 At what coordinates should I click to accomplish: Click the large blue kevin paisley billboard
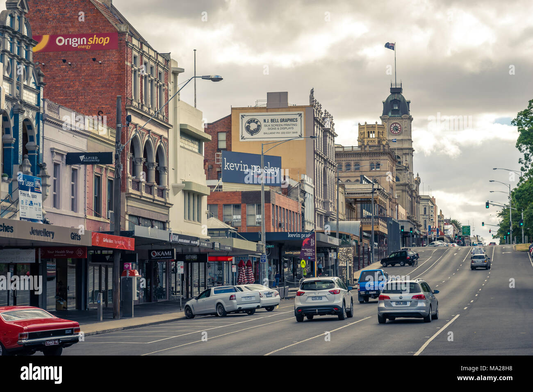point(251,169)
